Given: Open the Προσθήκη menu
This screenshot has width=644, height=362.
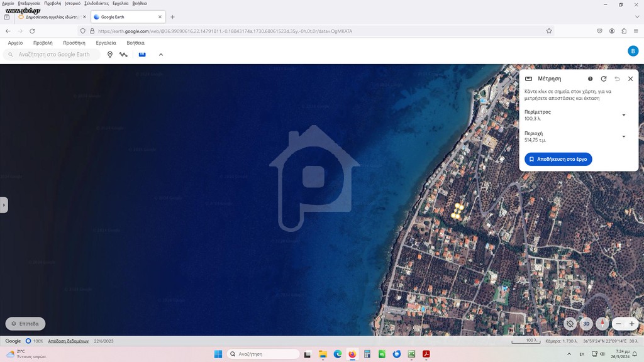Looking at the screenshot, I should click(74, 43).
